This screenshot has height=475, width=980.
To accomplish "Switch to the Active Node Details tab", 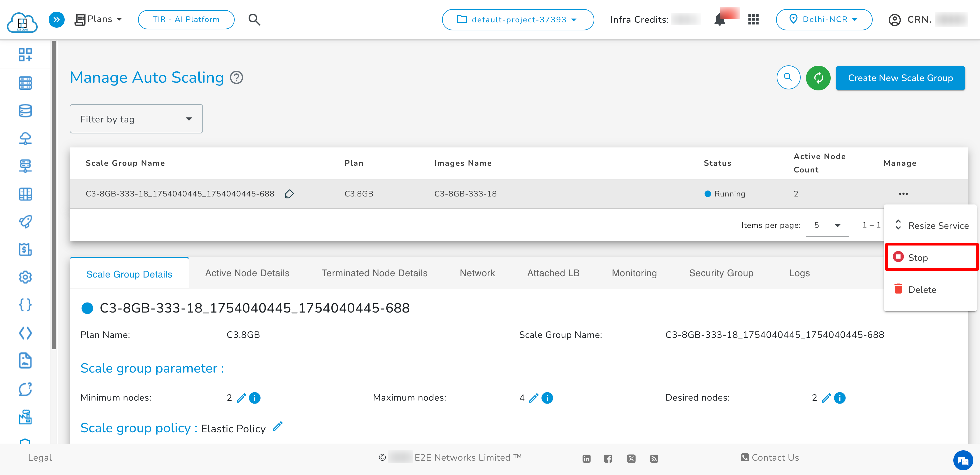I will tap(247, 273).
